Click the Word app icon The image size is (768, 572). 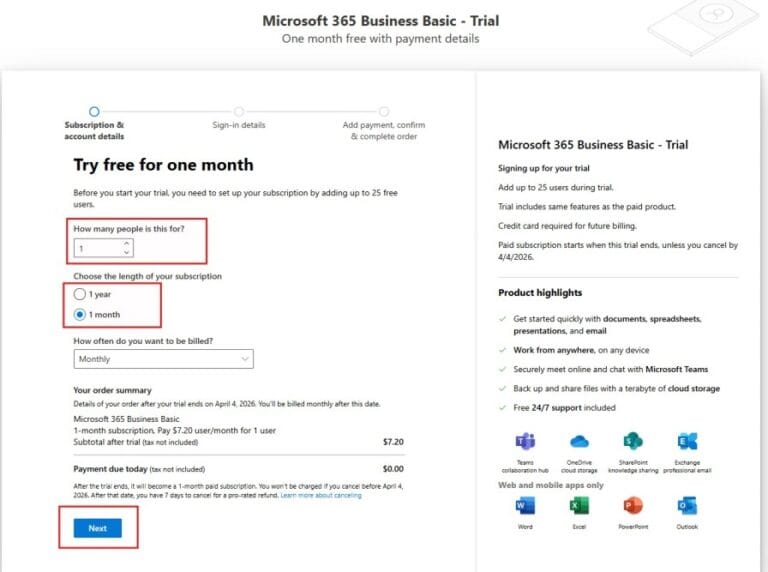pyautogui.click(x=525, y=505)
